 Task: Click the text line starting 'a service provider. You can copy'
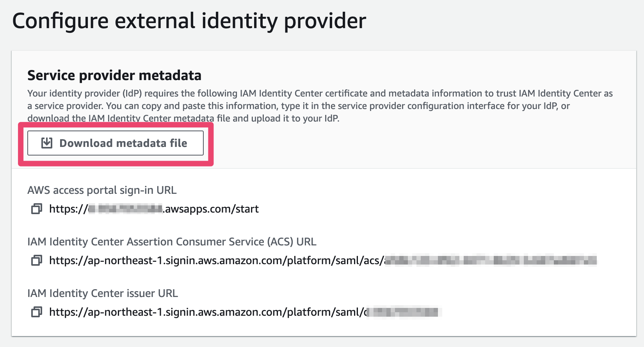coord(299,106)
